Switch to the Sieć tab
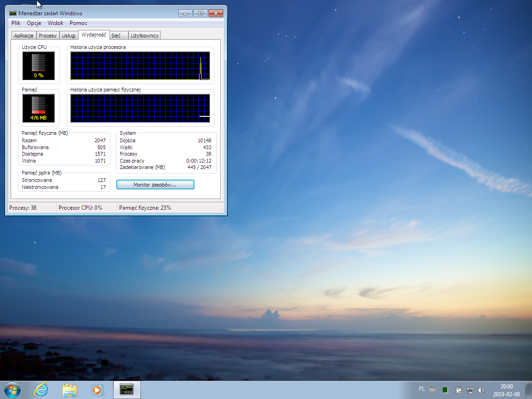 (116, 35)
